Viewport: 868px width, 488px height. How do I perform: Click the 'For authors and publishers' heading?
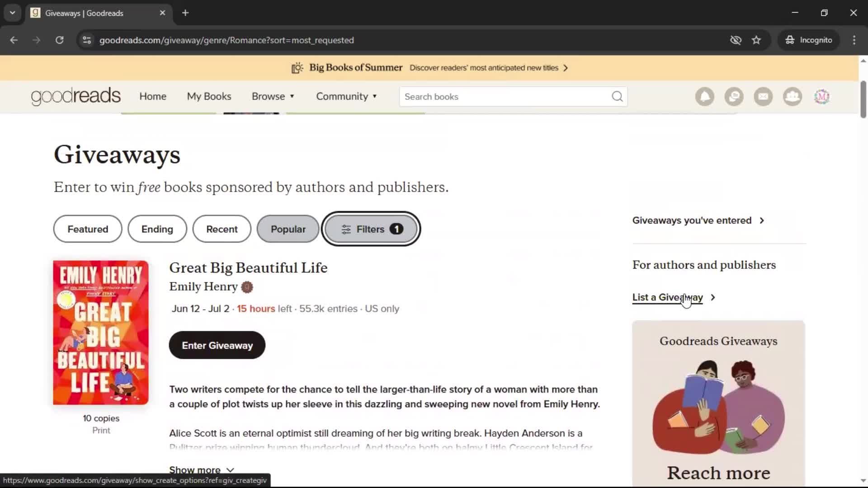pos(704,265)
